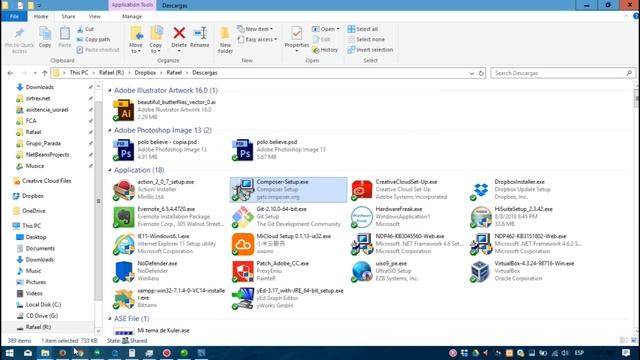Screen dimensions: 640x360
Task: Click History in the Open group
Action: (x=325, y=49)
